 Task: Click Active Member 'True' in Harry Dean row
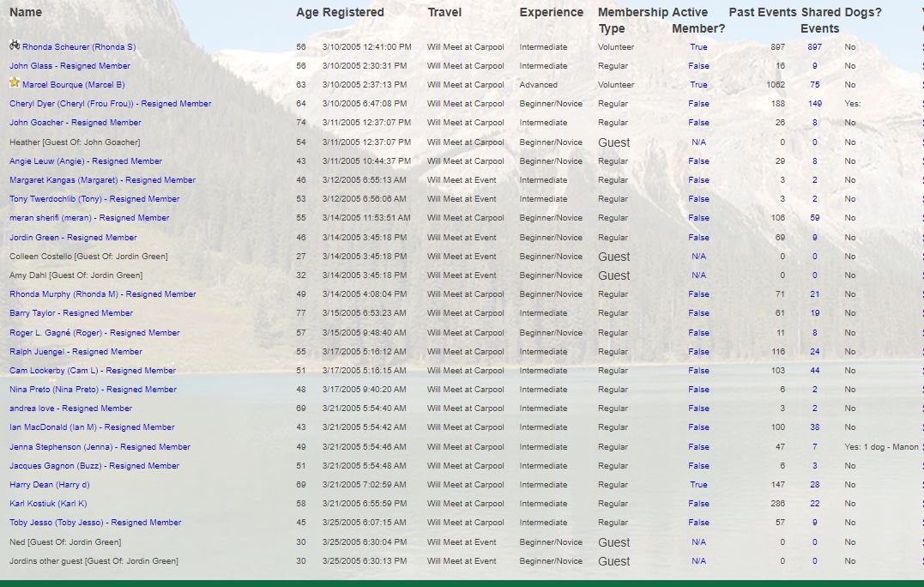point(698,485)
